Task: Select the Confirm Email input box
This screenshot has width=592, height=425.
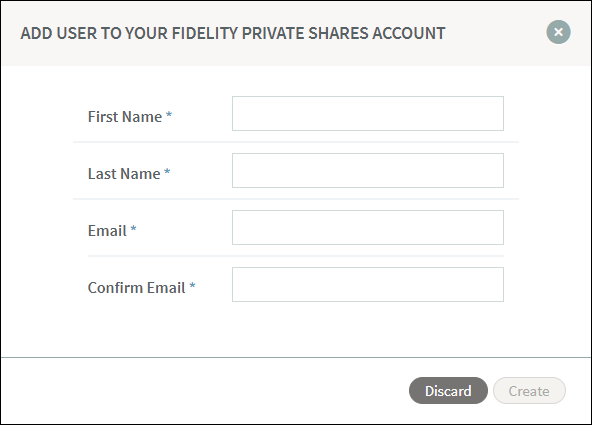Action: (368, 285)
